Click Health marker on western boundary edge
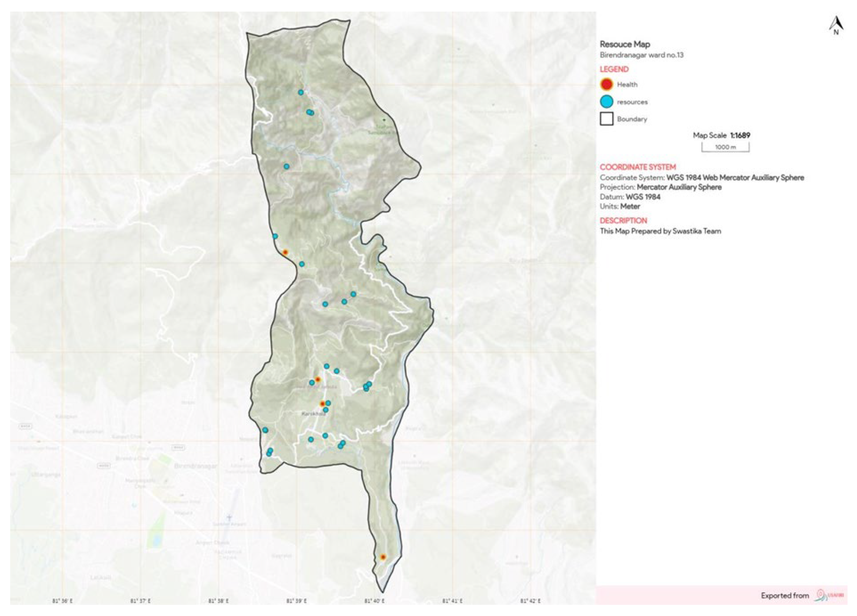Image resolution: width=857 pixels, height=616 pixels. tap(285, 252)
